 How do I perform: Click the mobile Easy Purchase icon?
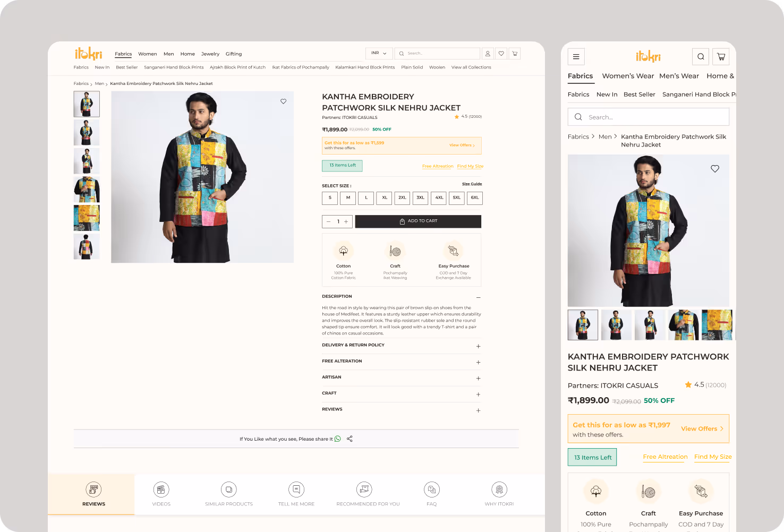[701, 492]
